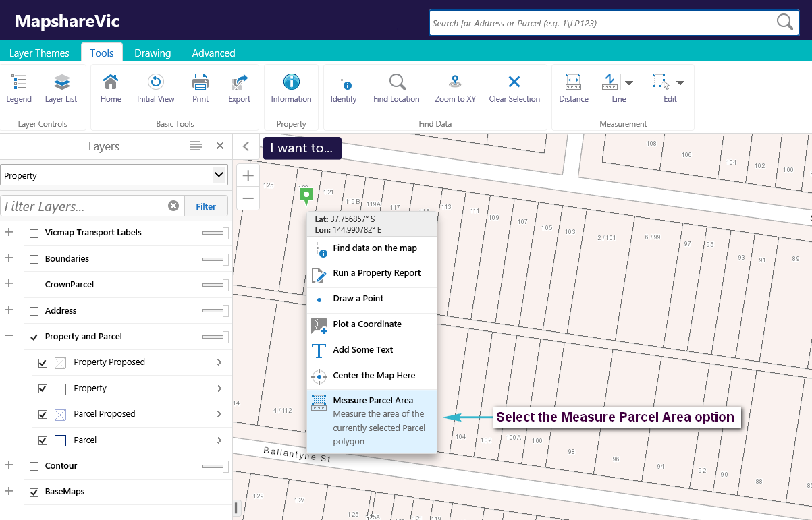Switch to Advanced tab
The image size is (812, 520).
213,53
